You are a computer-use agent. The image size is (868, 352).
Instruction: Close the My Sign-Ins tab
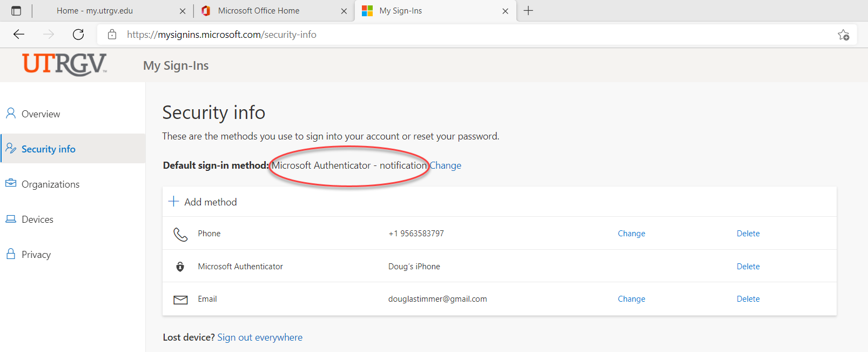click(x=506, y=11)
